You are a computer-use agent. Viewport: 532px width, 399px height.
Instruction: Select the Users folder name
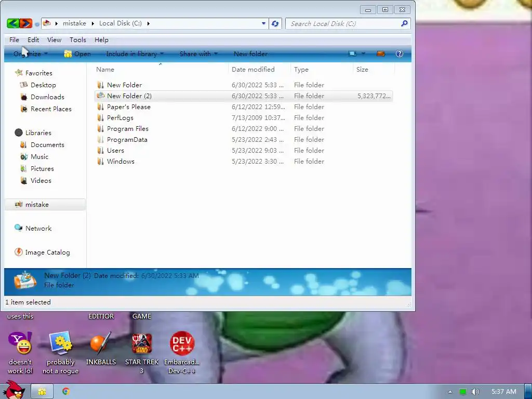(x=115, y=150)
